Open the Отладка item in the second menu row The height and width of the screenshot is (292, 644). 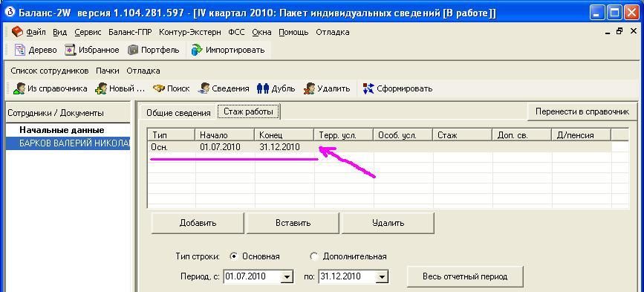[x=143, y=71]
